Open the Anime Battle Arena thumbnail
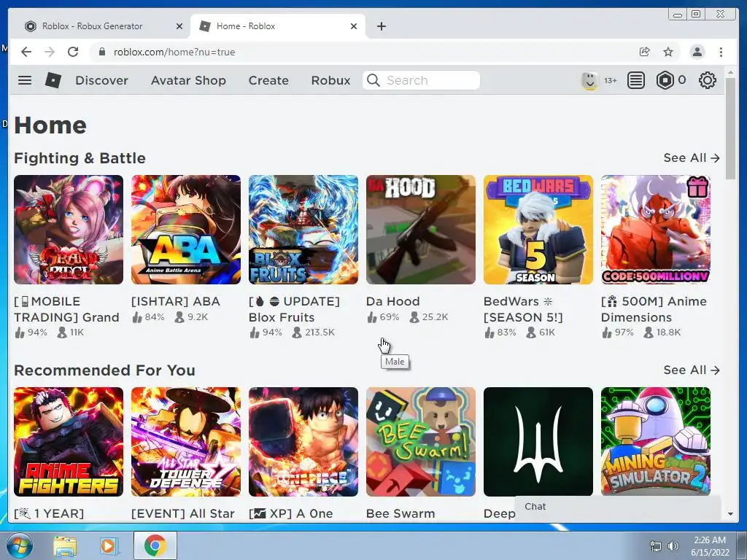The image size is (747, 560). pos(186,230)
